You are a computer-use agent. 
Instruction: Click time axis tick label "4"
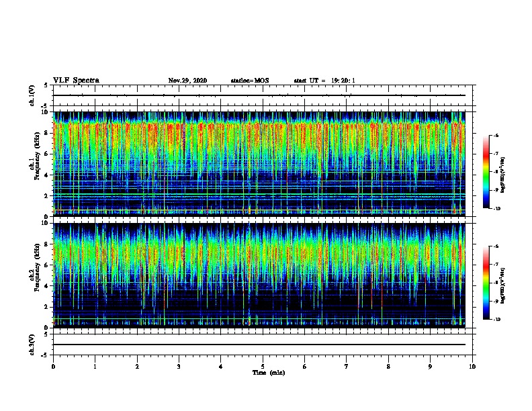pyautogui.click(x=221, y=367)
